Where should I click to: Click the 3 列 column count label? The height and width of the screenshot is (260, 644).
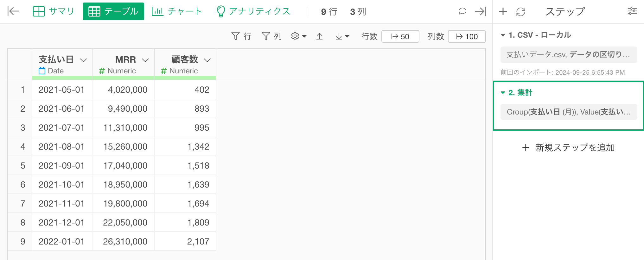tap(358, 12)
